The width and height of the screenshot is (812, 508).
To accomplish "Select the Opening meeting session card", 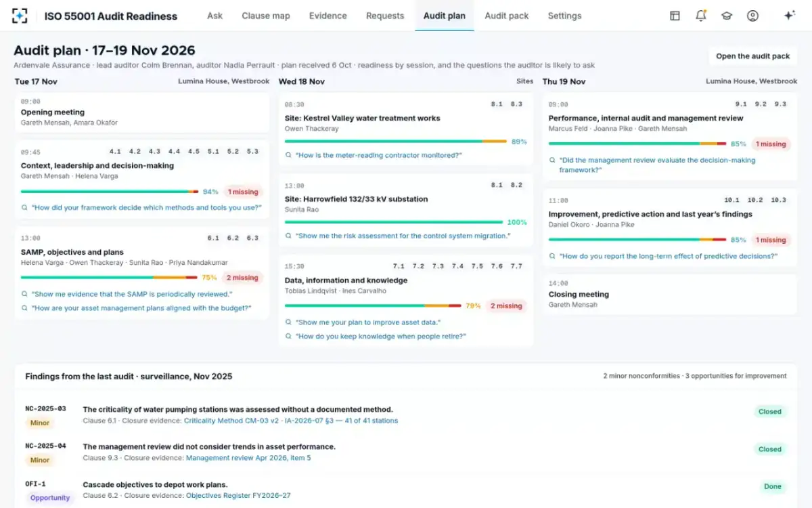I will pyautogui.click(x=142, y=112).
